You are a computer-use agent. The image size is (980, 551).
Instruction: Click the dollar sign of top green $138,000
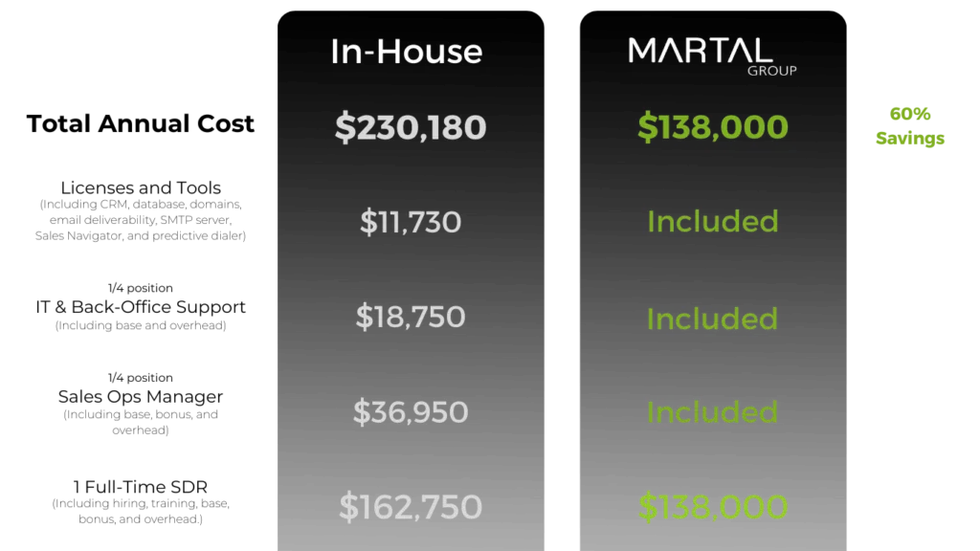coord(647,128)
